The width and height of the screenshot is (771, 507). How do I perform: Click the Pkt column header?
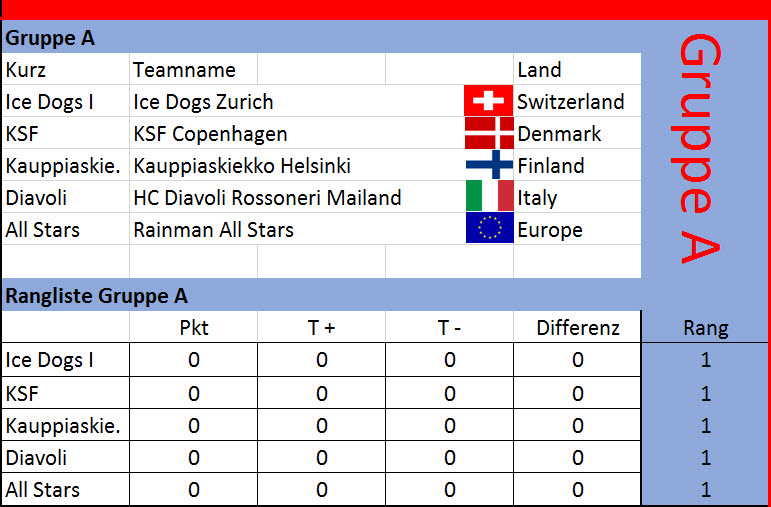point(194,328)
